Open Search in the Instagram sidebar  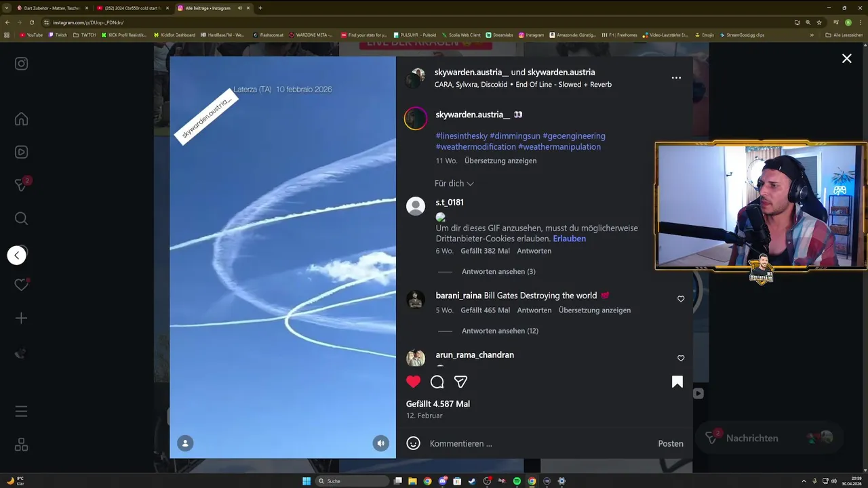point(21,218)
